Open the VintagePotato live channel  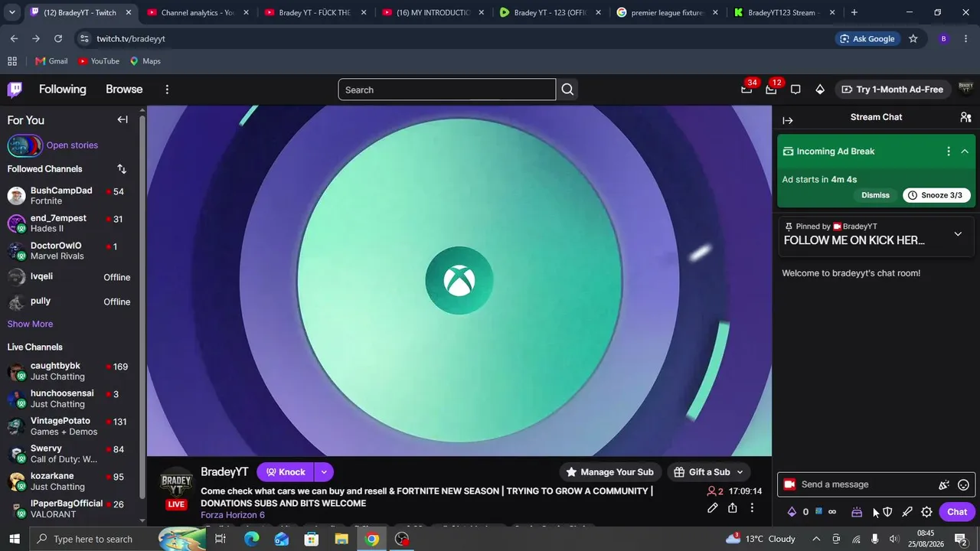(69, 426)
